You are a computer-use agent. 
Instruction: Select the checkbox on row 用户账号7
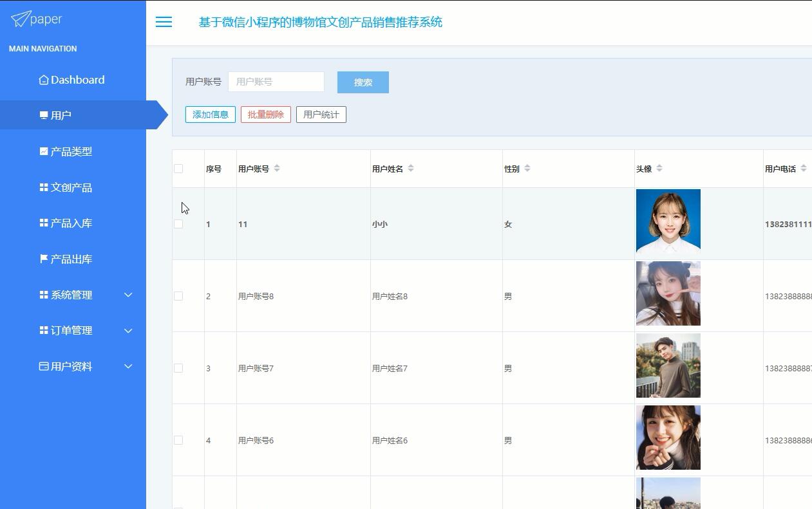pos(178,368)
